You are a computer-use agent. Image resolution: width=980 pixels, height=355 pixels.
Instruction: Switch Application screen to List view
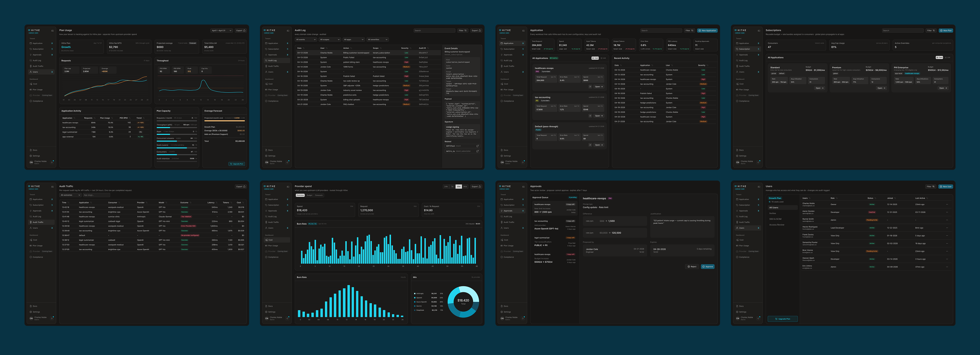603,58
